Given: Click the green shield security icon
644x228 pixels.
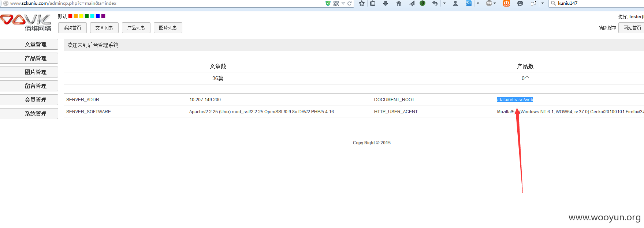Looking at the screenshot, I should tap(328, 3).
